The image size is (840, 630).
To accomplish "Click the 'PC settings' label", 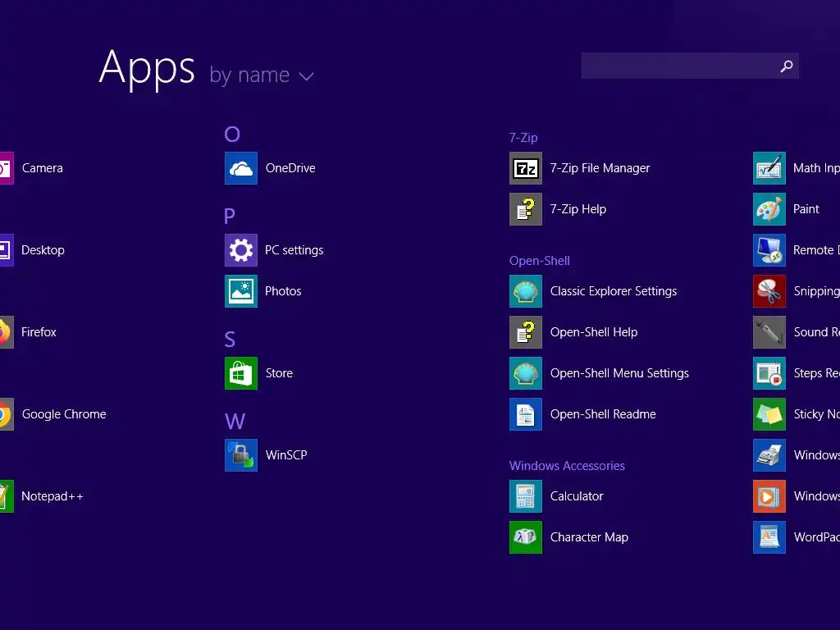I will click(x=294, y=250).
